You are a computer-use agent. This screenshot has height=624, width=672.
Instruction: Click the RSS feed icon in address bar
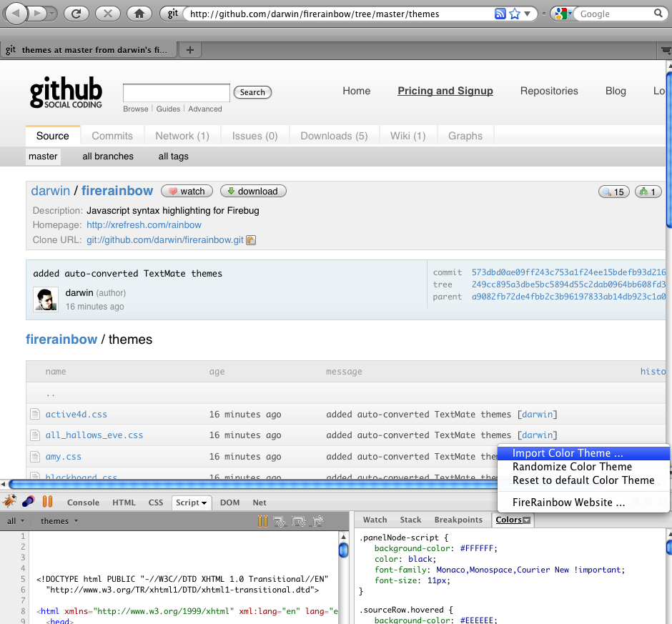click(x=500, y=14)
